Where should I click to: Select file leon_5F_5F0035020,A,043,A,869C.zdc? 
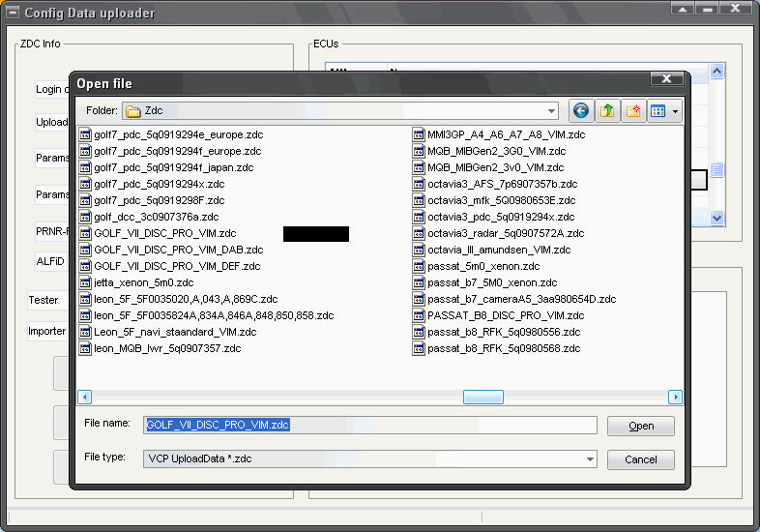[186, 300]
